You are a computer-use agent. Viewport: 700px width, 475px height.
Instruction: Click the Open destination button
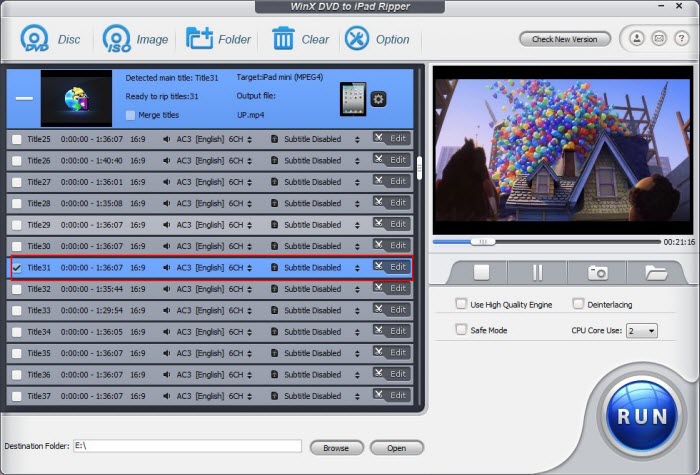click(396, 448)
